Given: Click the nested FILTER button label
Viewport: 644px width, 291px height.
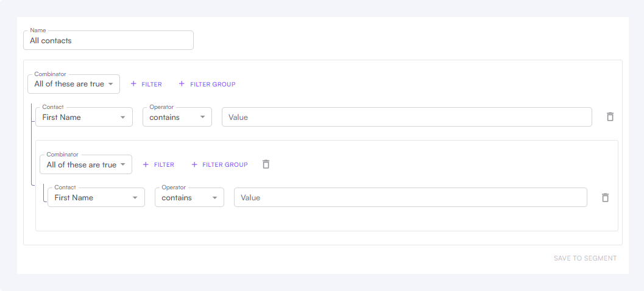Looking at the screenshot, I should [164, 164].
